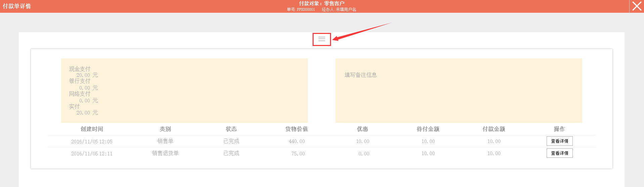The width and height of the screenshot is (644, 187).
Task: Click the 类别 column header
Action: coord(165,129)
